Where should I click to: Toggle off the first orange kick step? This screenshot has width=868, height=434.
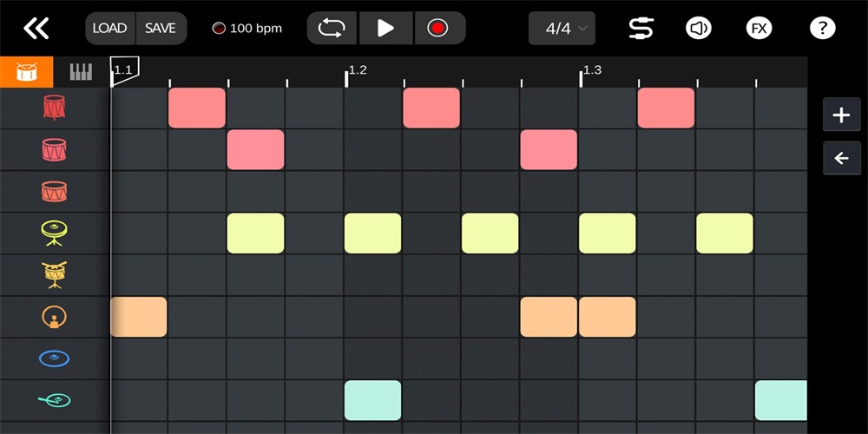(x=139, y=317)
